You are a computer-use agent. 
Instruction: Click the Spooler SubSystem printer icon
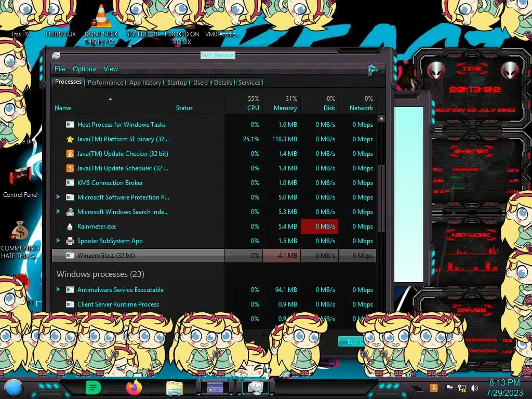click(70, 241)
